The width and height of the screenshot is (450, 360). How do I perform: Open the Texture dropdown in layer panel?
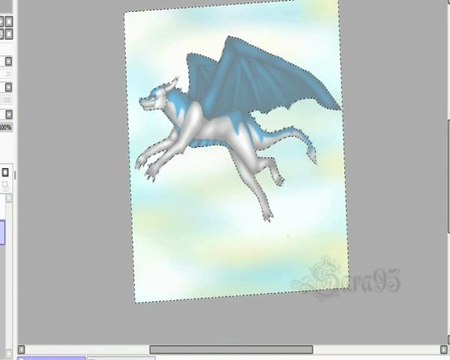(x=8, y=61)
